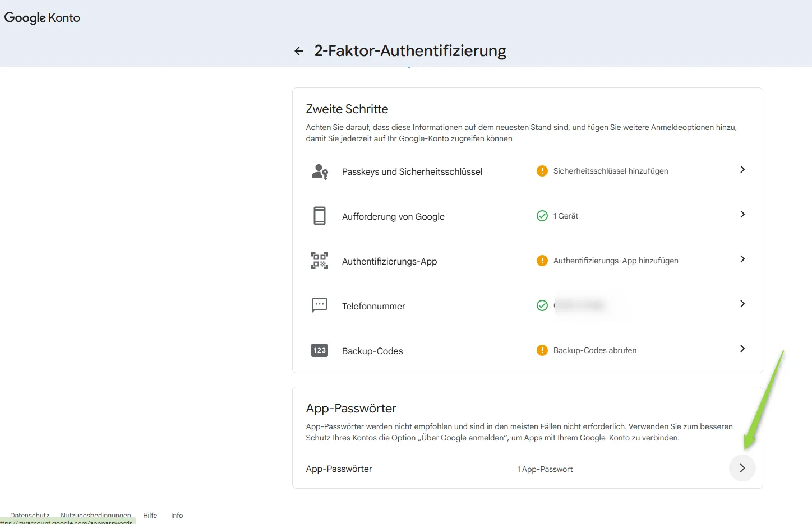
Task: Click orange warning icon beside Backup-Codes abrufen
Action: pos(542,350)
